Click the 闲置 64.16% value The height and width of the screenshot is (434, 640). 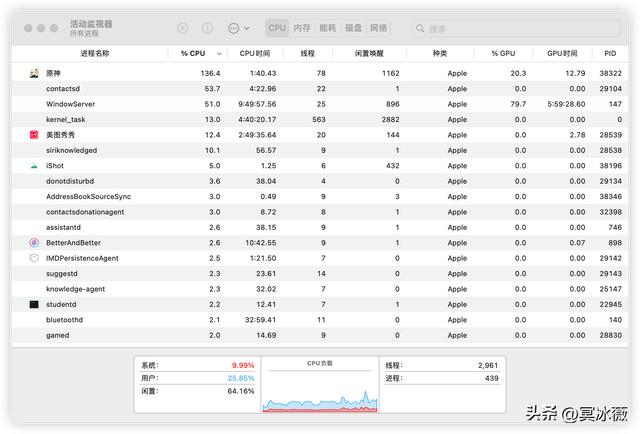pyautogui.click(x=241, y=391)
